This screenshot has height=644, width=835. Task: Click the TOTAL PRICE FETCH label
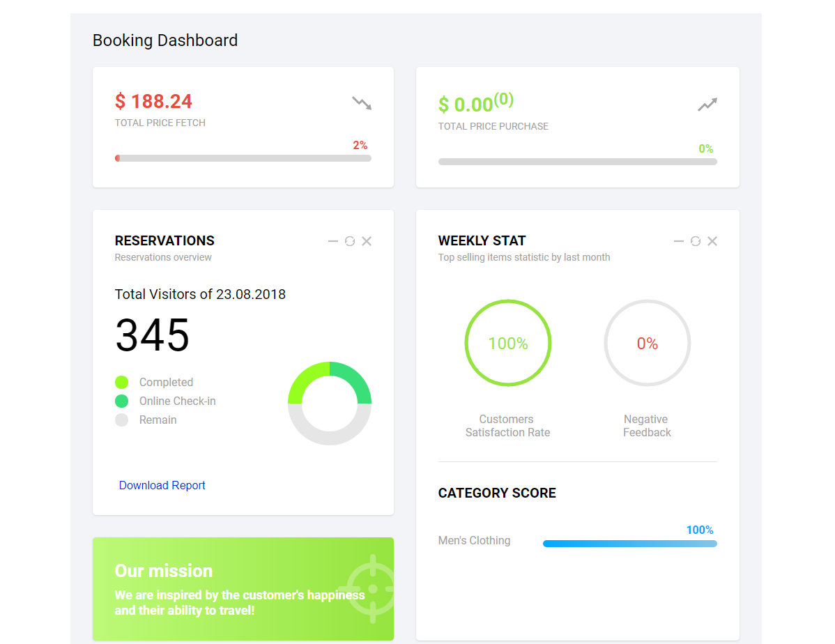pyautogui.click(x=160, y=123)
